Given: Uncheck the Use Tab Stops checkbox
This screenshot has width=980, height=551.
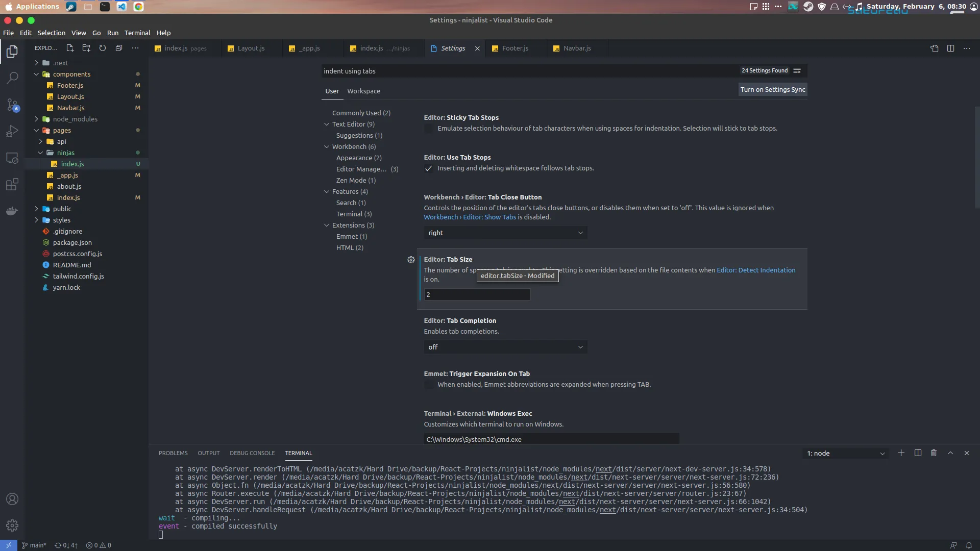Looking at the screenshot, I should point(429,168).
